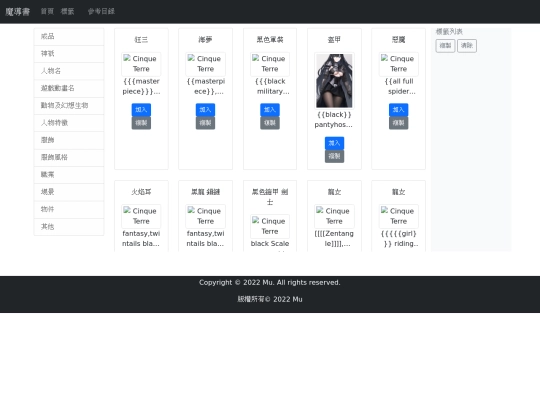Click the 惡魔 card's broken Cinque Terre image

[398, 64]
